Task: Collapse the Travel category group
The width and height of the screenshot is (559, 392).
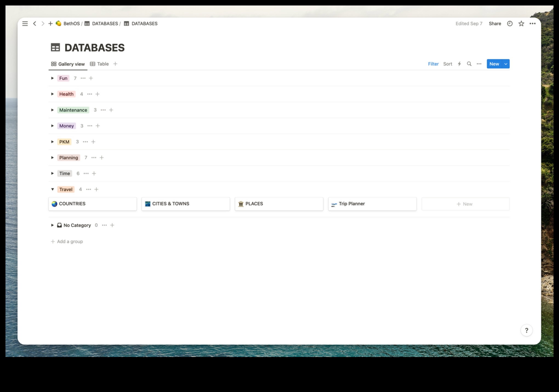Action: click(53, 189)
